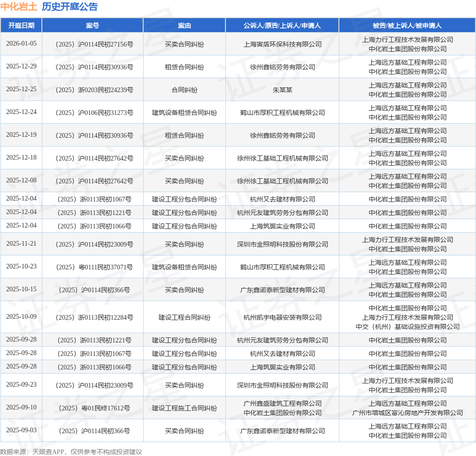This screenshot has width=476, height=456.
Task: Click the 公诉人/原告/上诉人/申请人 column header
Action: pyautogui.click(x=282, y=26)
